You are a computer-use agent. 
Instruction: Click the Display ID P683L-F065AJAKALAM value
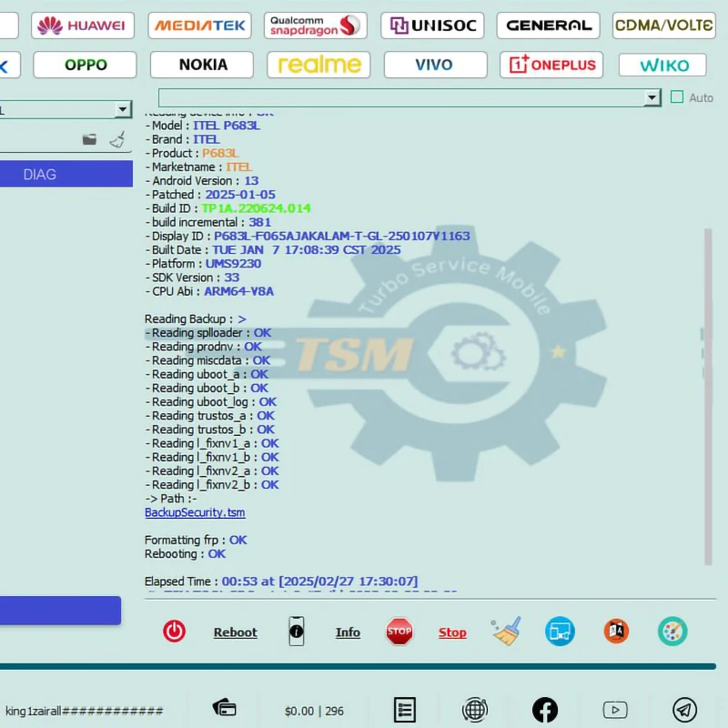click(342, 236)
